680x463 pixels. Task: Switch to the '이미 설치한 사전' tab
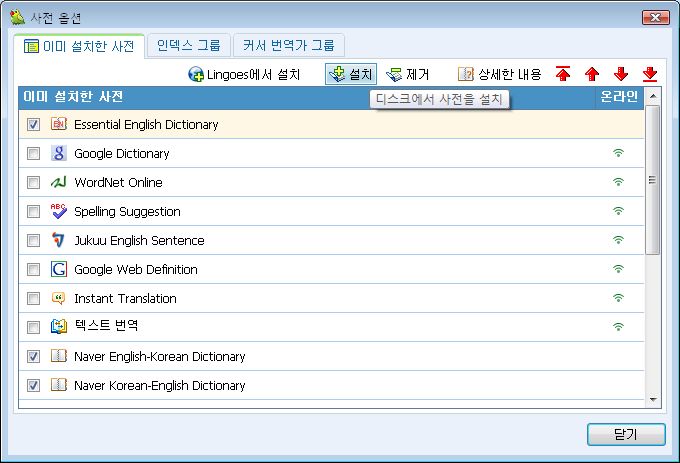pos(79,46)
